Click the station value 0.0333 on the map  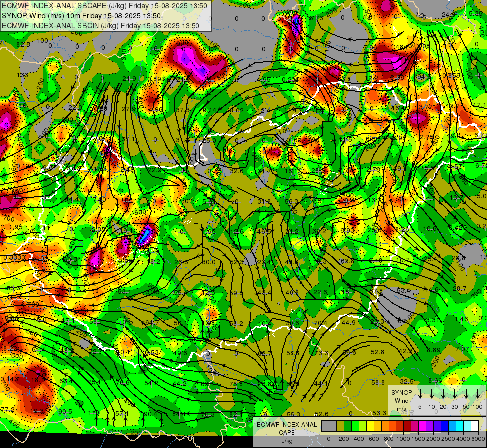click(14, 258)
